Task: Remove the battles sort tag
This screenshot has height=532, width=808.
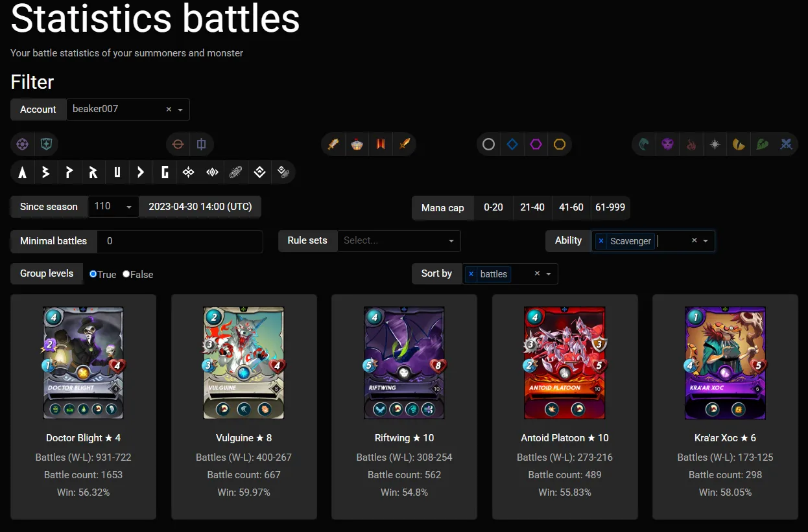Action: (x=471, y=274)
